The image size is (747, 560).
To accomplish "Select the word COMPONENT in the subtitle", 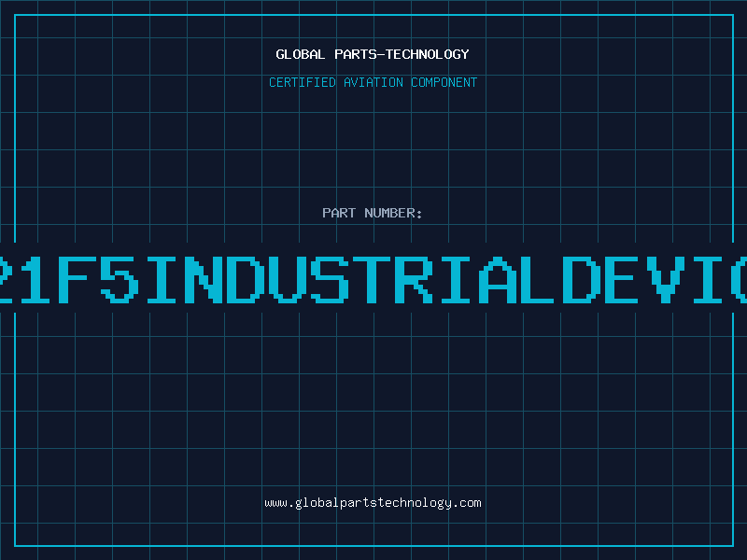I will point(442,82).
